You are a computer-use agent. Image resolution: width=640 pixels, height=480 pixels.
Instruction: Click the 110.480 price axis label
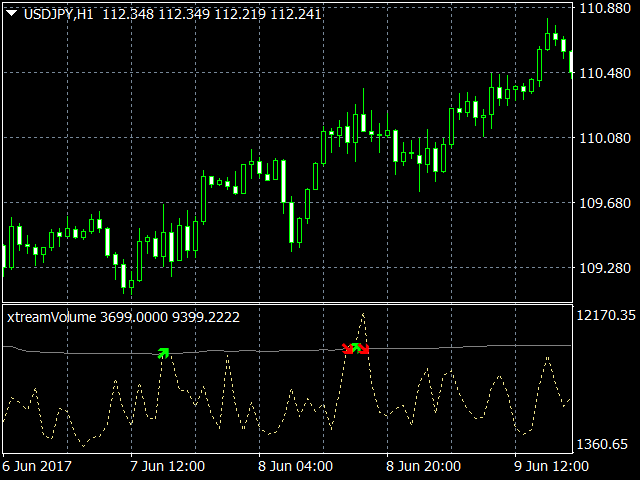pyautogui.click(x=605, y=73)
